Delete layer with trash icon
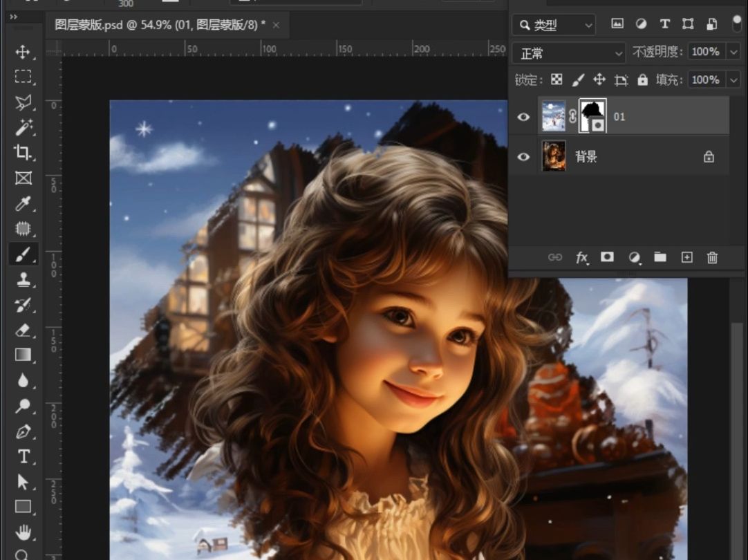Image resolution: width=748 pixels, height=560 pixels. click(712, 258)
